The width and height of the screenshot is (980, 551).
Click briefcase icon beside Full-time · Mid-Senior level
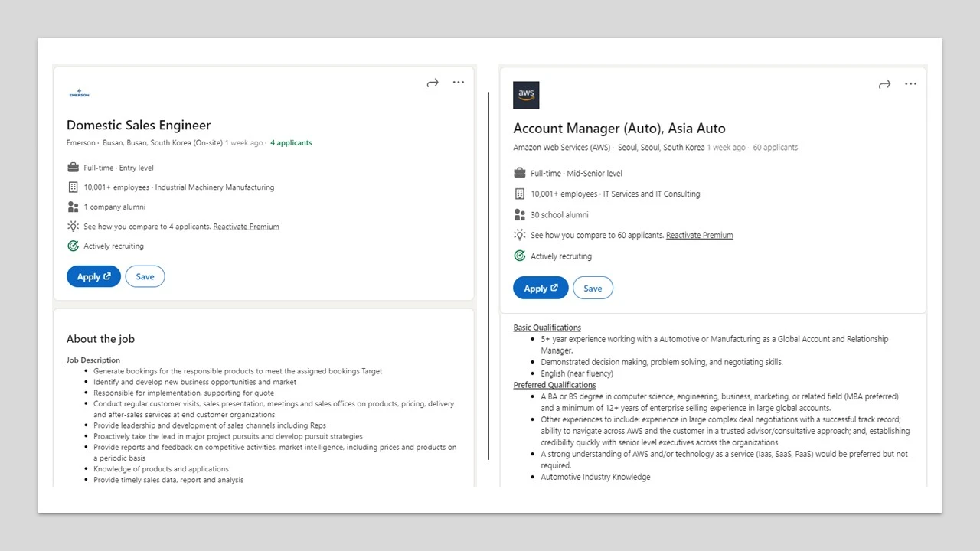point(520,173)
